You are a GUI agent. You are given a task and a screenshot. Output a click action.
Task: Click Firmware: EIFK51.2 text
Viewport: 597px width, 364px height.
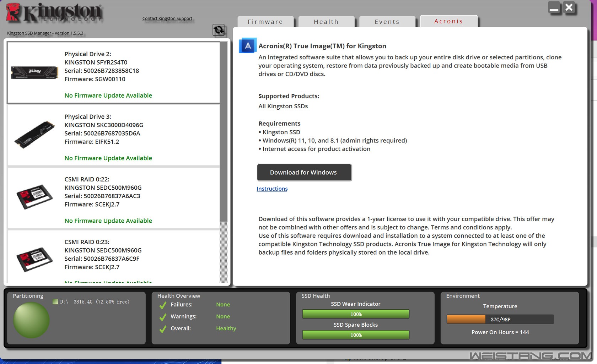(92, 142)
